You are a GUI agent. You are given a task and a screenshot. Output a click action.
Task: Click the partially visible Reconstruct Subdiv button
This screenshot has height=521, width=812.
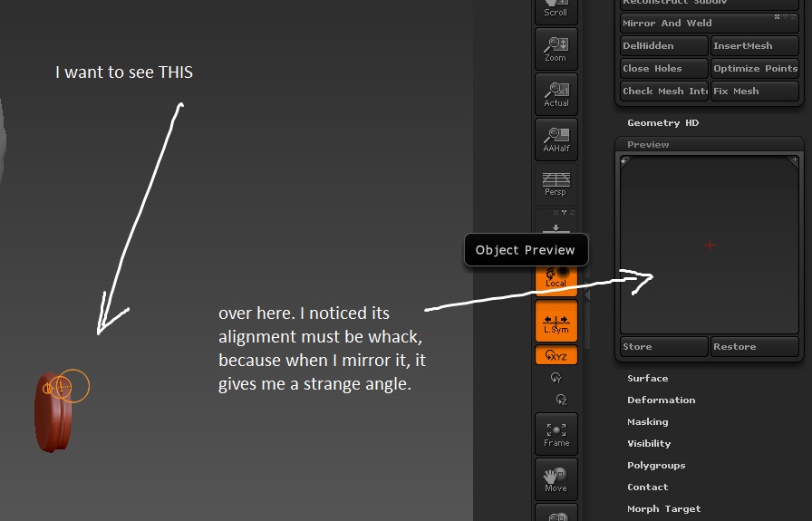709,5
